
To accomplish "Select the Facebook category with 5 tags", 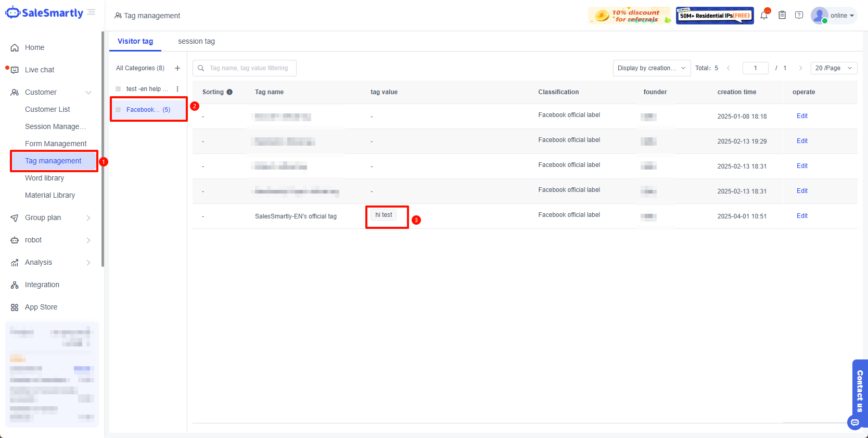I will [148, 110].
